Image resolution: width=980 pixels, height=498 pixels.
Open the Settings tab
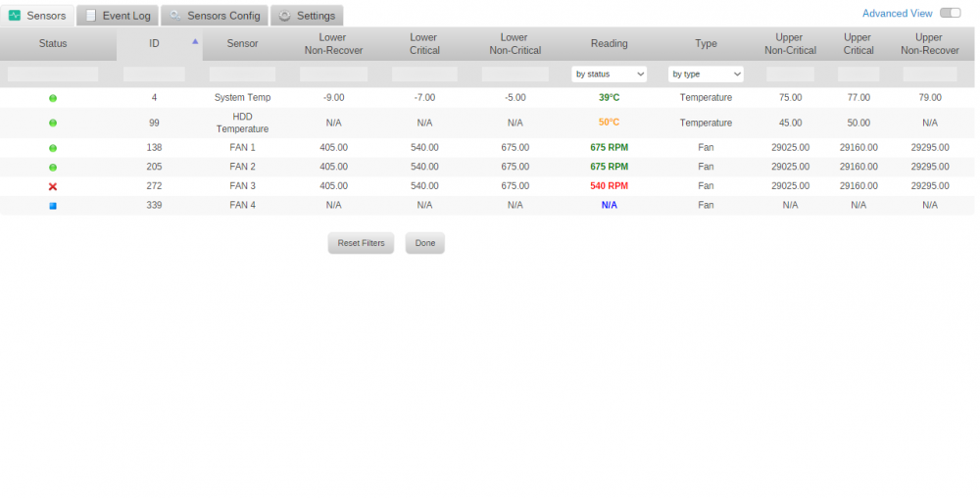(x=307, y=16)
